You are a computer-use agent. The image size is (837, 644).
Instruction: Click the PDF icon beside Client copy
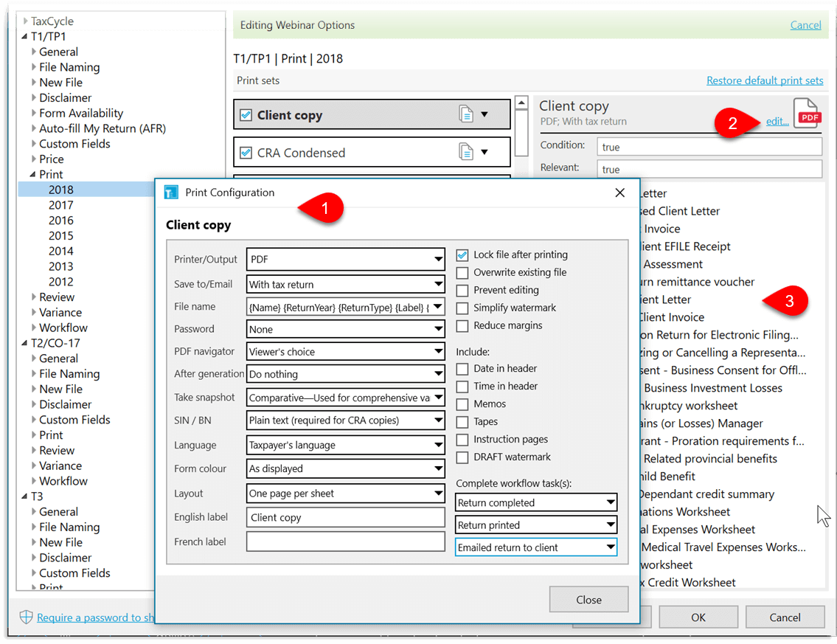tap(808, 113)
